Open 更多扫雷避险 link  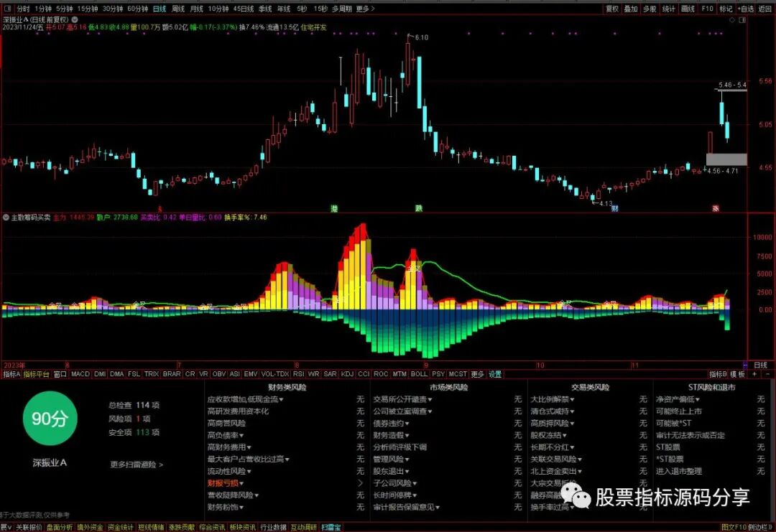[x=136, y=465]
